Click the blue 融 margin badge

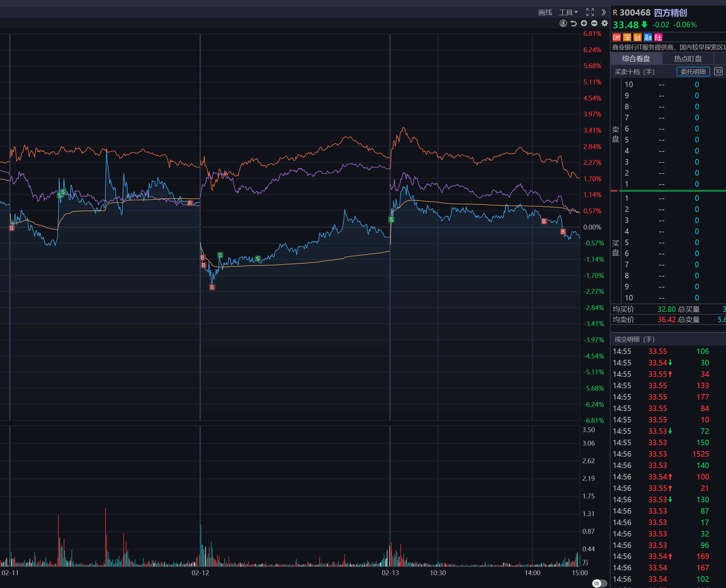pyautogui.click(x=648, y=37)
